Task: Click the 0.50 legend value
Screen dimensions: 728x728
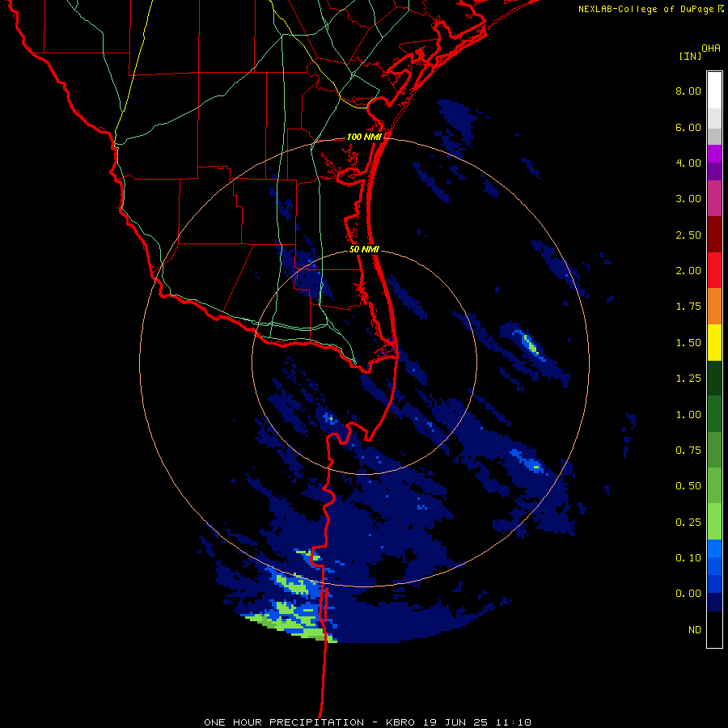Action: click(x=688, y=486)
